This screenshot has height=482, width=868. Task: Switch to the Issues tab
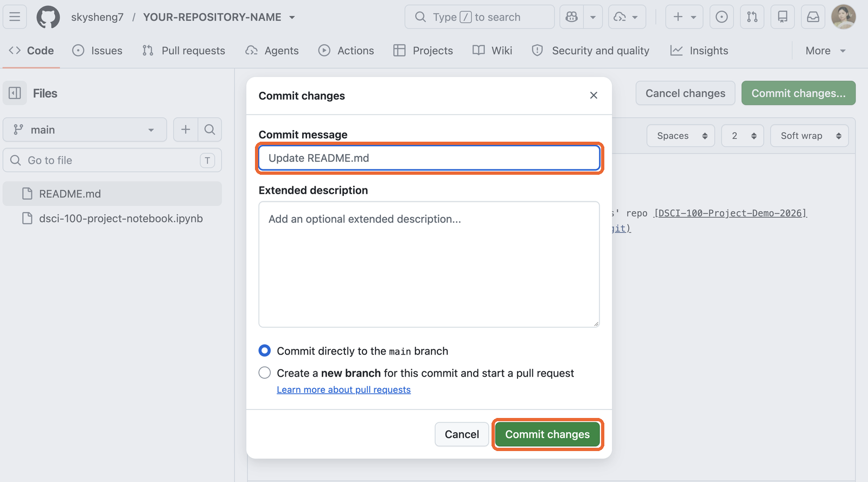98,50
